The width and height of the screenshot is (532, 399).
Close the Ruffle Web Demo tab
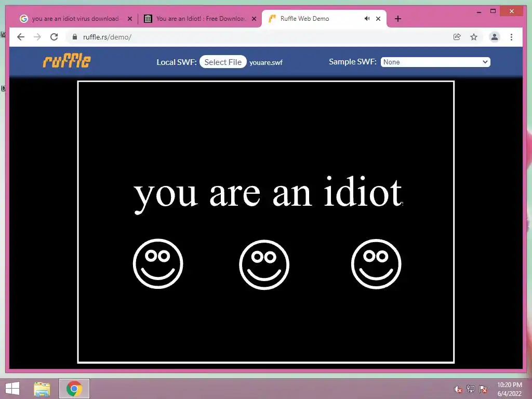378,19
